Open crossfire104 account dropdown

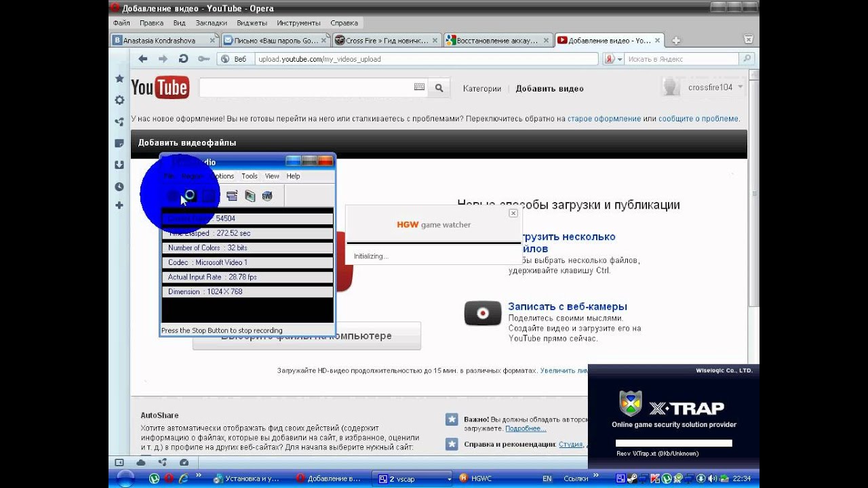pyautogui.click(x=740, y=87)
